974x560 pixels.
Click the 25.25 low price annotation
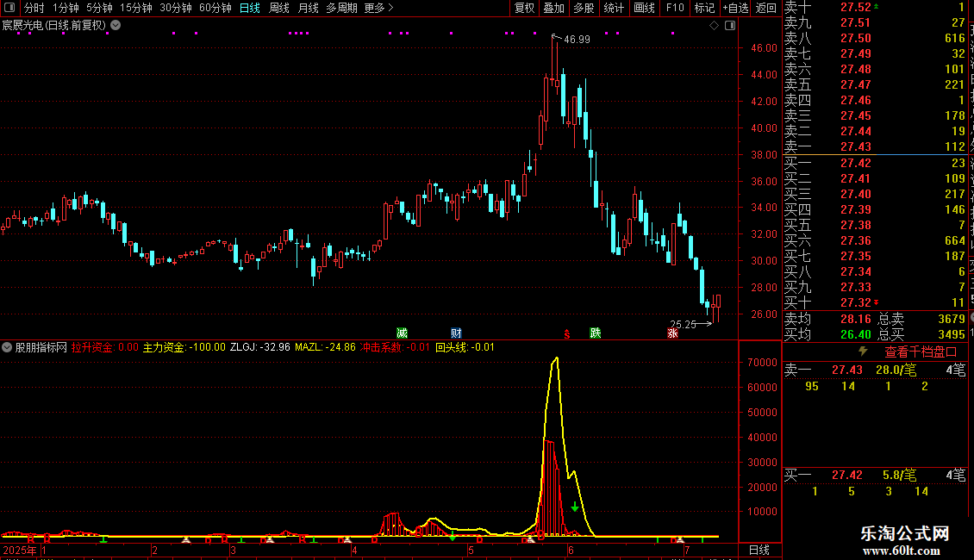[x=683, y=324]
